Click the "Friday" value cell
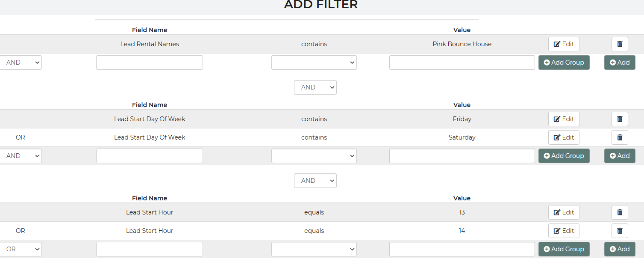This screenshot has height=262, width=644. tap(462, 119)
